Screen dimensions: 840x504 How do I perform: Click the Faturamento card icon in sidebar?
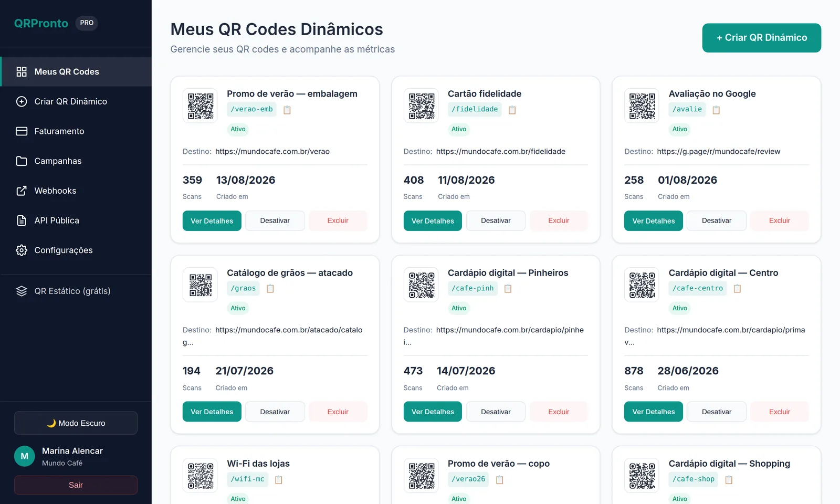pos(22,131)
